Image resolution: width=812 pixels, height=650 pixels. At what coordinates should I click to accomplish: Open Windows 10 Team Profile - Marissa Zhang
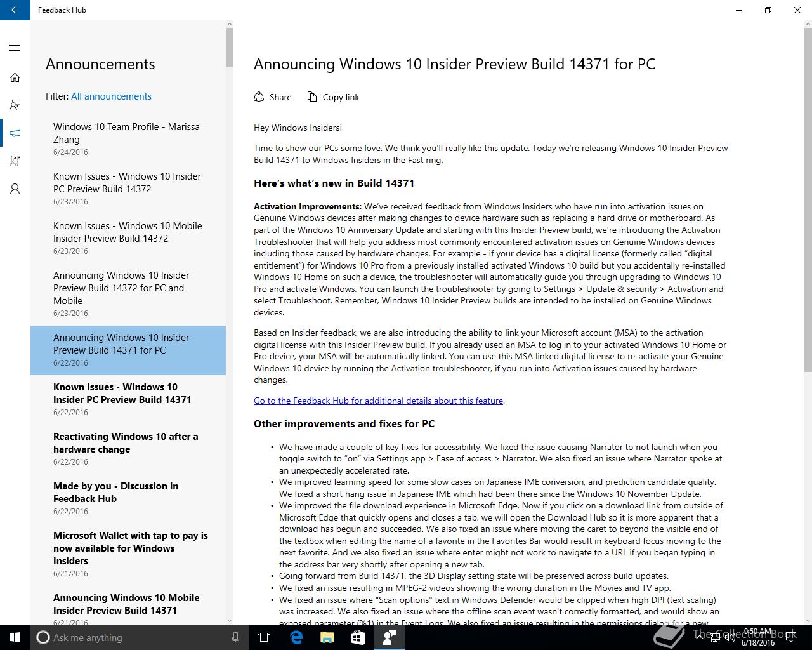(128, 140)
